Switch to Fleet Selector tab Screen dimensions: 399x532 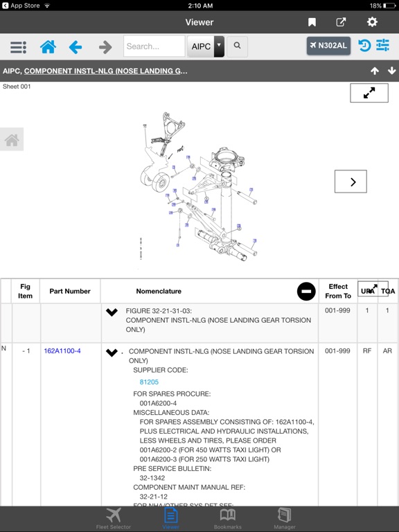pyautogui.click(x=114, y=519)
